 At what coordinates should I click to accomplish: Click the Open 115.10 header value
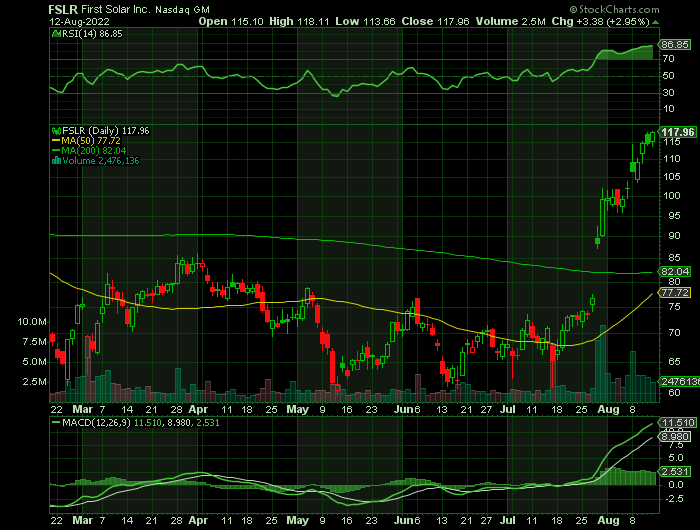tap(231, 21)
